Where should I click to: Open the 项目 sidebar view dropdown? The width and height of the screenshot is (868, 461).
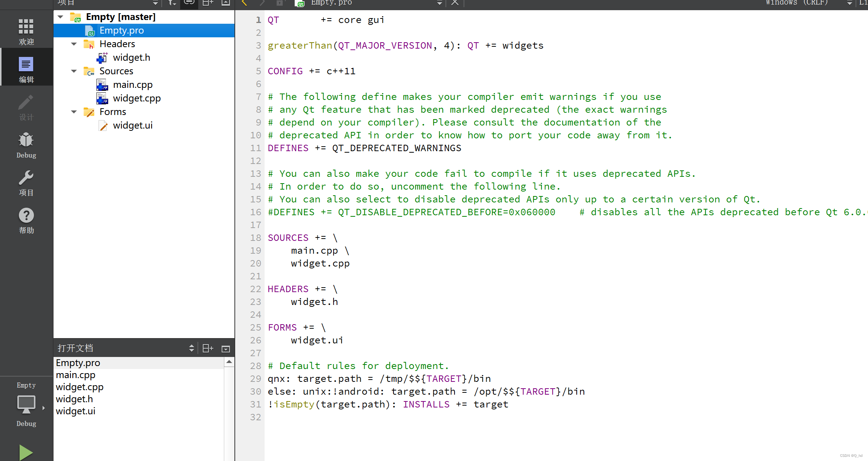pos(155,3)
